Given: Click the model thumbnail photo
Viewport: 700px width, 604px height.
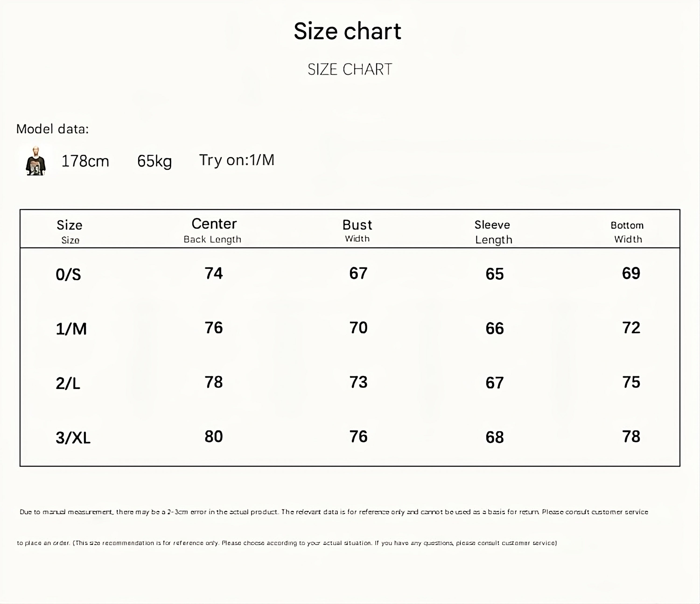Looking at the screenshot, I should (x=35, y=161).
